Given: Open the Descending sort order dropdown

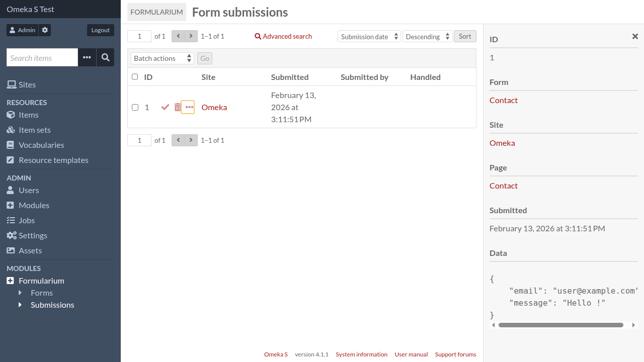Looking at the screenshot, I should point(427,36).
